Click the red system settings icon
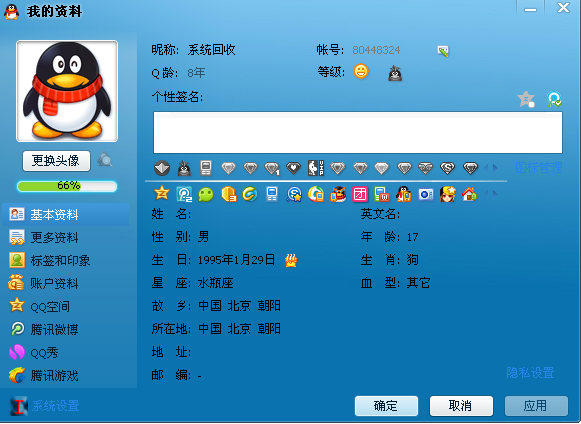The height and width of the screenshot is (424, 581). pyautogui.click(x=18, y=405)
